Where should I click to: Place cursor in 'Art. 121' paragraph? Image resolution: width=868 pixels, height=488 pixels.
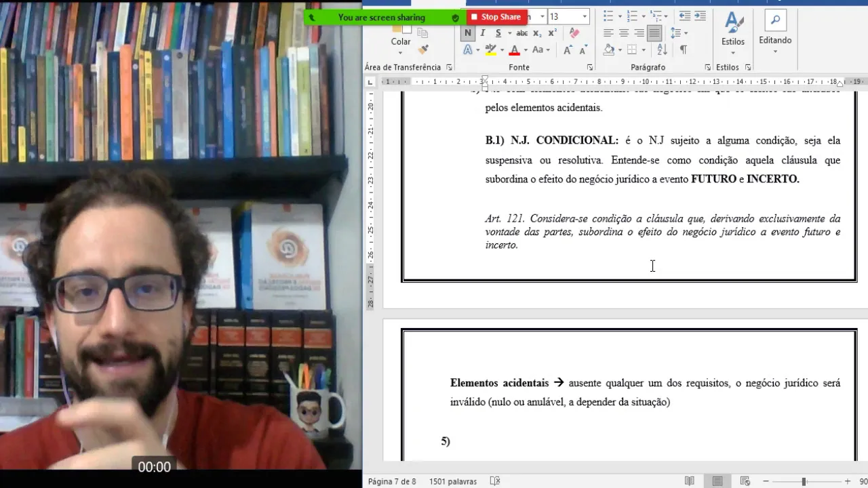663,232
